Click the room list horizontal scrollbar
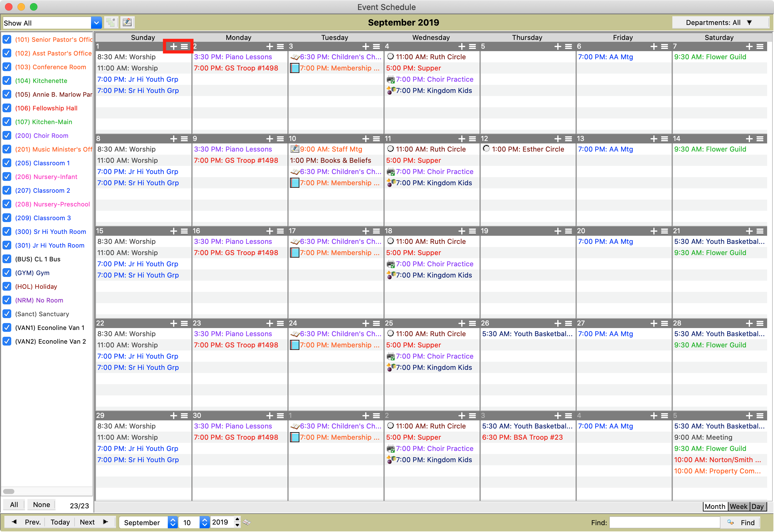Viewport: 774px width, 532px height. click(9, 491)
